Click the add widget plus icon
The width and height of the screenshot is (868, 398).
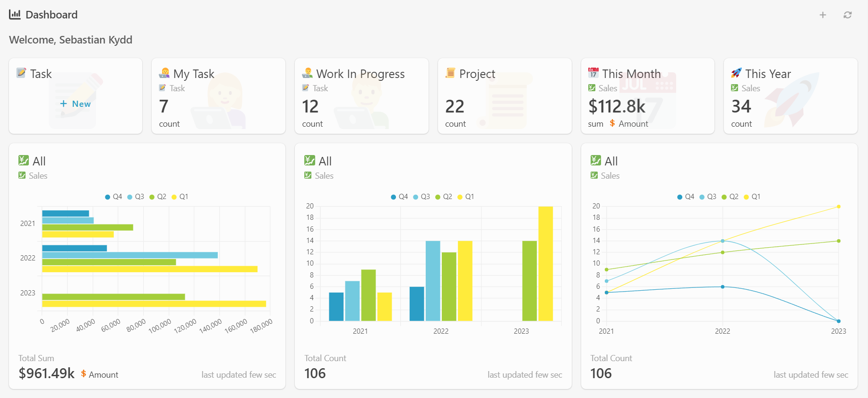pyautogui.click(x=823, y=15)
